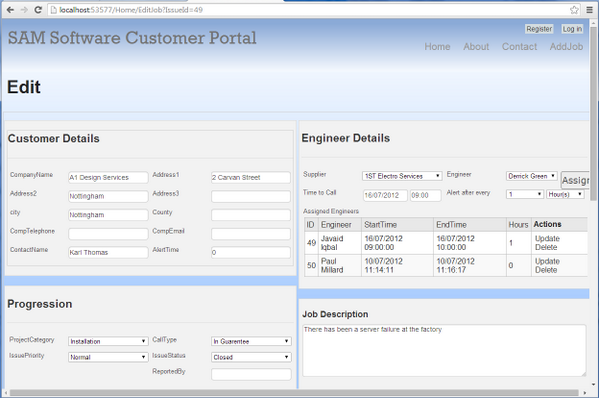Screen dimensions: 599x398
Task: Open the AddJob menu item
Action: tap(566, 47)
